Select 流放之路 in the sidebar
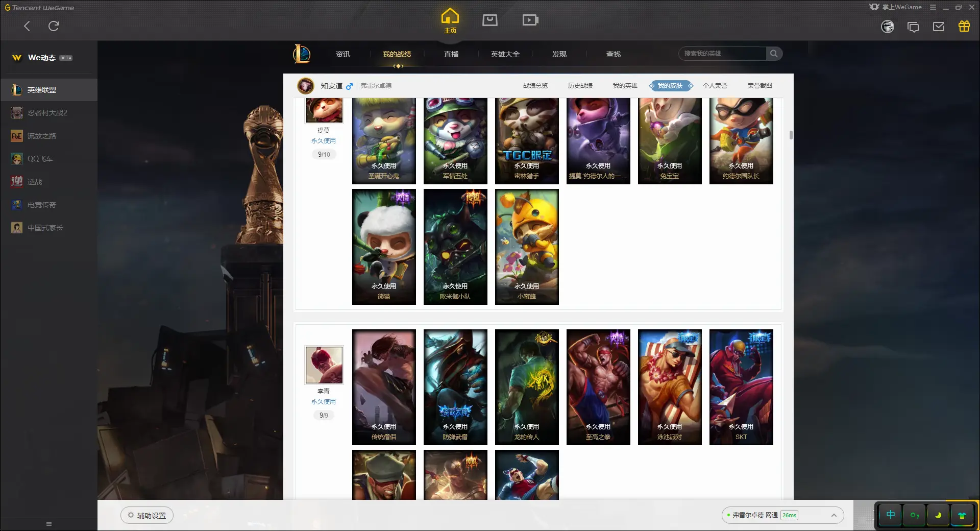 pos(48,136)
